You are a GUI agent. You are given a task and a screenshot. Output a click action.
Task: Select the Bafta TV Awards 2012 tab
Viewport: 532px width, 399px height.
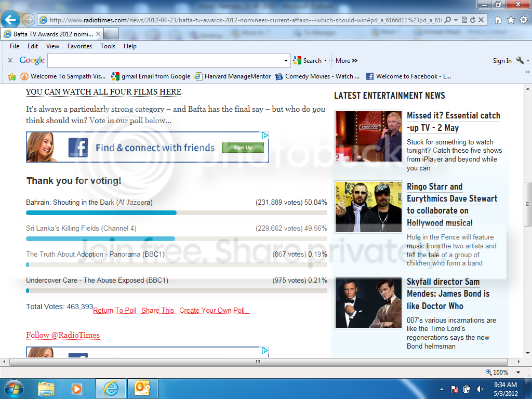[x=51, y=34]
